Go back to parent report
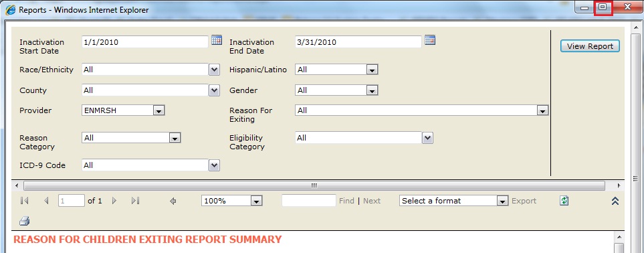 [173, 201]
